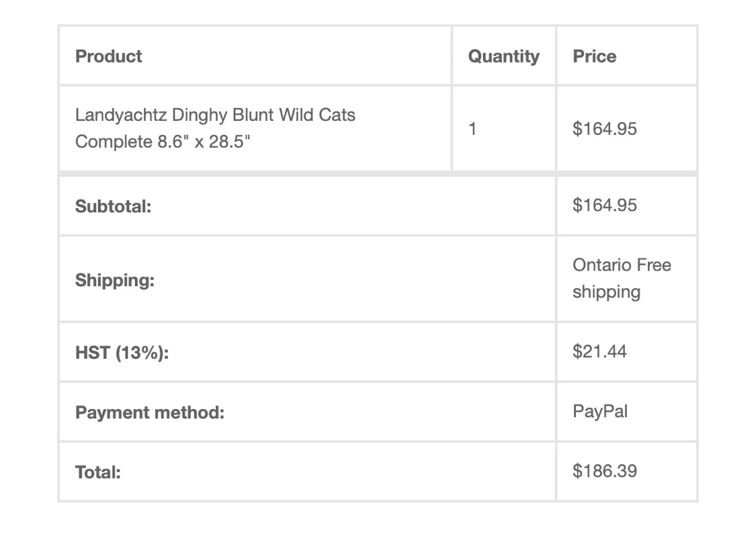Click the PayPal payment method value
This screenshot has height=542, width=756.
(599, 411)
